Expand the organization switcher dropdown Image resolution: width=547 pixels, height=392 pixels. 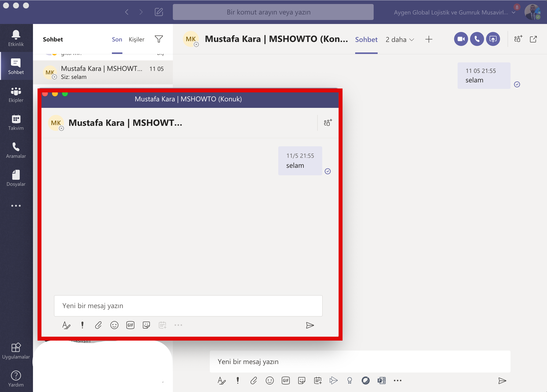[x=514, y=12]
